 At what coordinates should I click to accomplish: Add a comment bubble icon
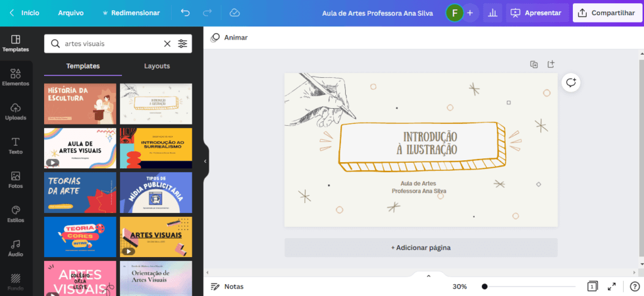pos(571,83)
